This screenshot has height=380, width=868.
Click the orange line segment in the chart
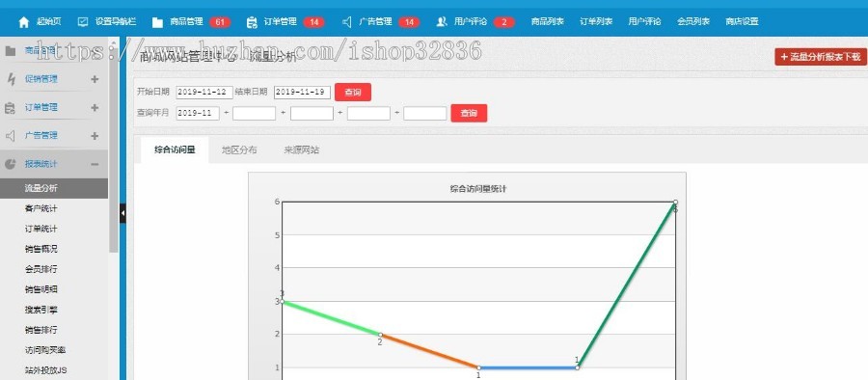429,351
